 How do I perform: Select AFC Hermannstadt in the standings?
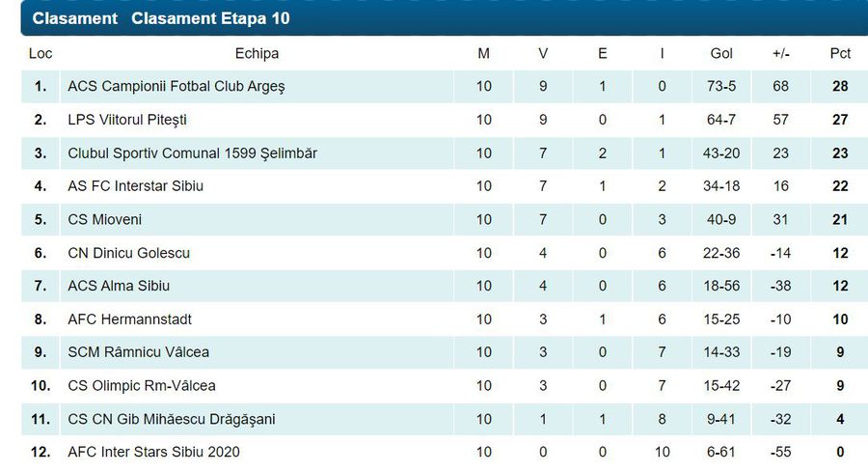129,319
